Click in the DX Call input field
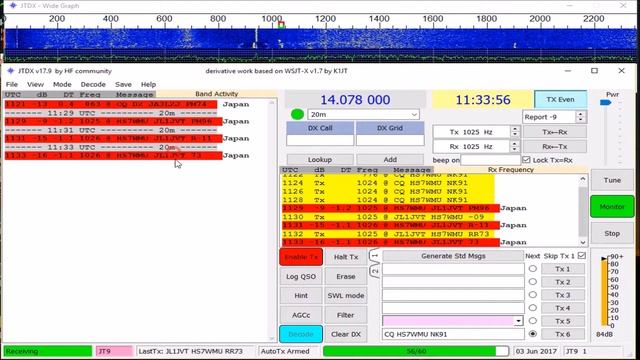Image resolution: width=640 pixels, height=360 pixels. [320, 140]
